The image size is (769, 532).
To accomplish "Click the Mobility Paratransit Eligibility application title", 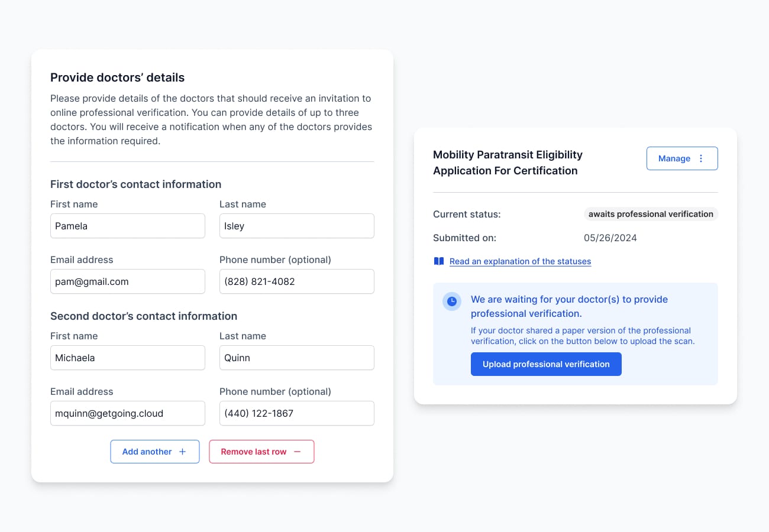I will 508,163.
